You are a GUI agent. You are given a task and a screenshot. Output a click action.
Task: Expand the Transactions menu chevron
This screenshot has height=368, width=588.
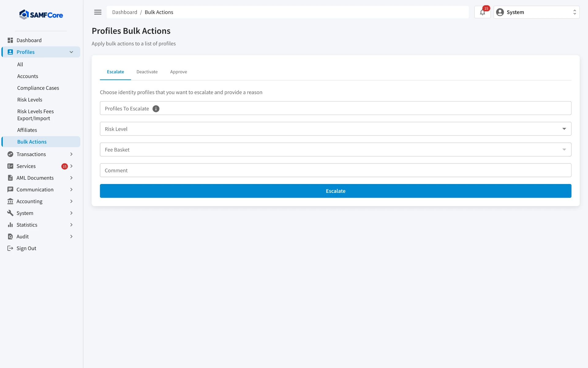click(71, 154)
